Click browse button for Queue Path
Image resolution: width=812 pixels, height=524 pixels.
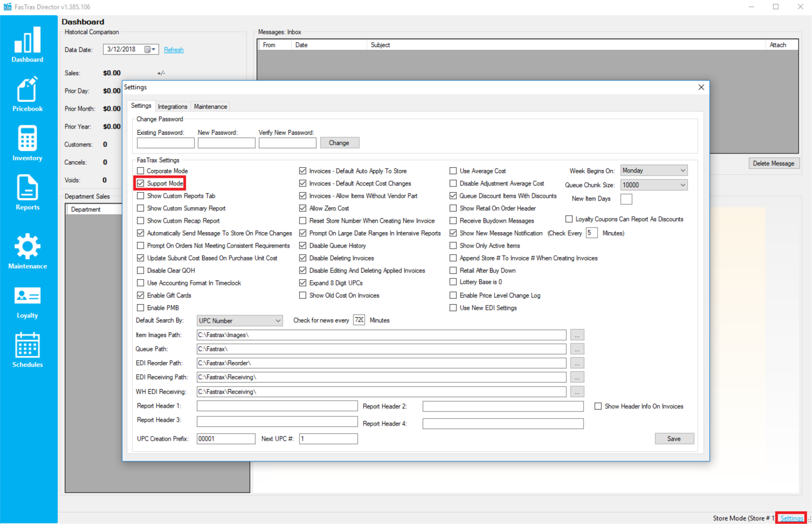577,349
